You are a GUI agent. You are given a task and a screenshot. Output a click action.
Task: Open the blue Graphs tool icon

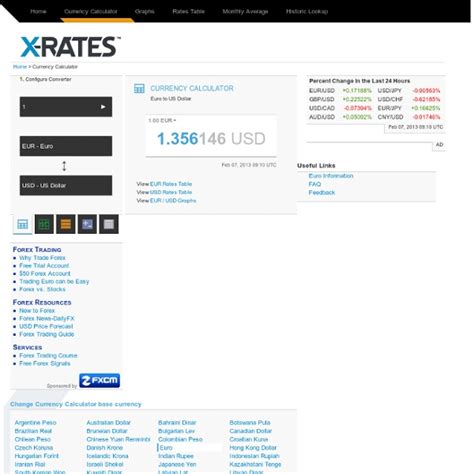coord(87,224)
